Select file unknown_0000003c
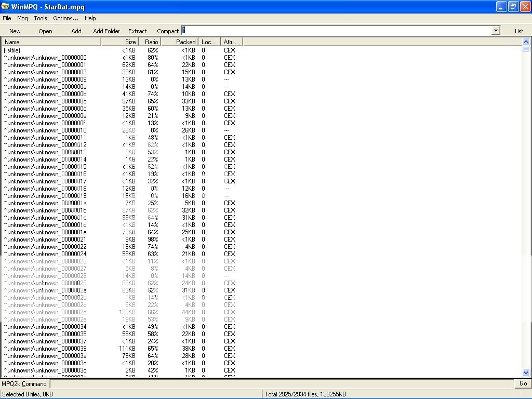Image resolution: width=532 pixels, height=399 pixels. coord(45,363)
